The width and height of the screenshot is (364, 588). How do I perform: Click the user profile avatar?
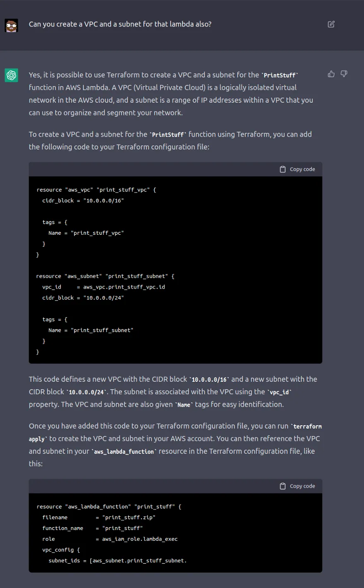point(11,25)
